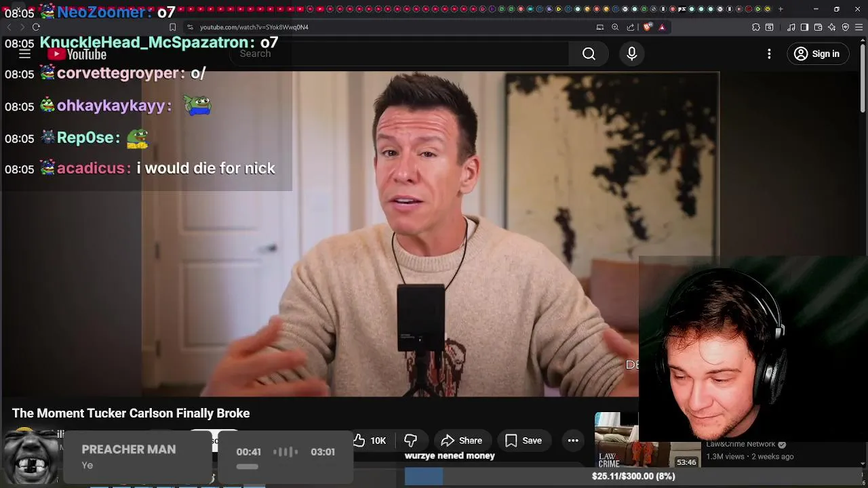This screenshot has width=868, height=488.
Task: Click into the YouTube Search field
Action: click(400, 54)
